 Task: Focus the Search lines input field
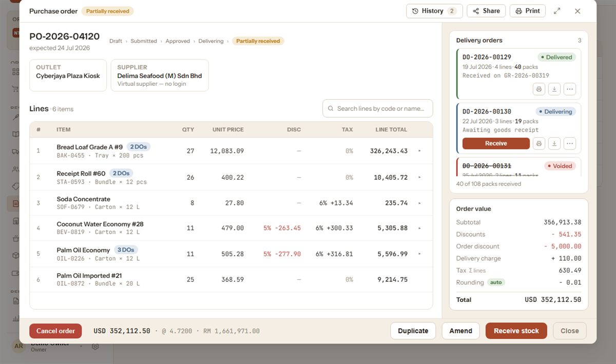pos(378,108)
